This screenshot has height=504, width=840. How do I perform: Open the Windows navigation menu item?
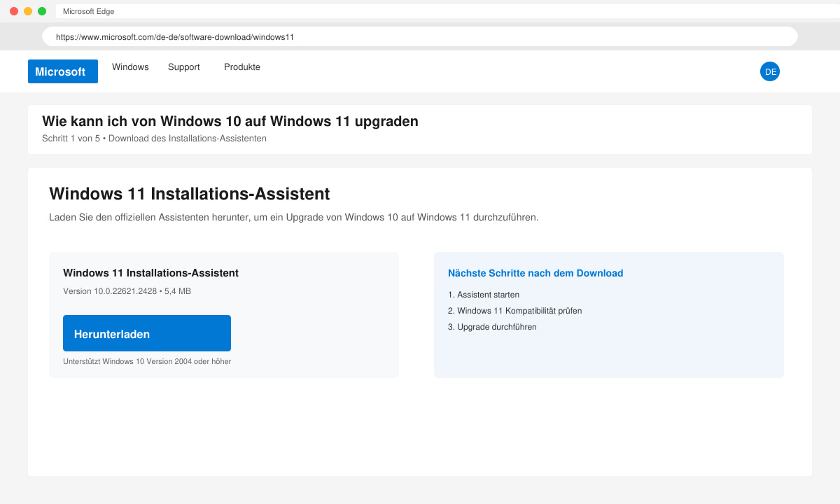click(x=130, y=67)
